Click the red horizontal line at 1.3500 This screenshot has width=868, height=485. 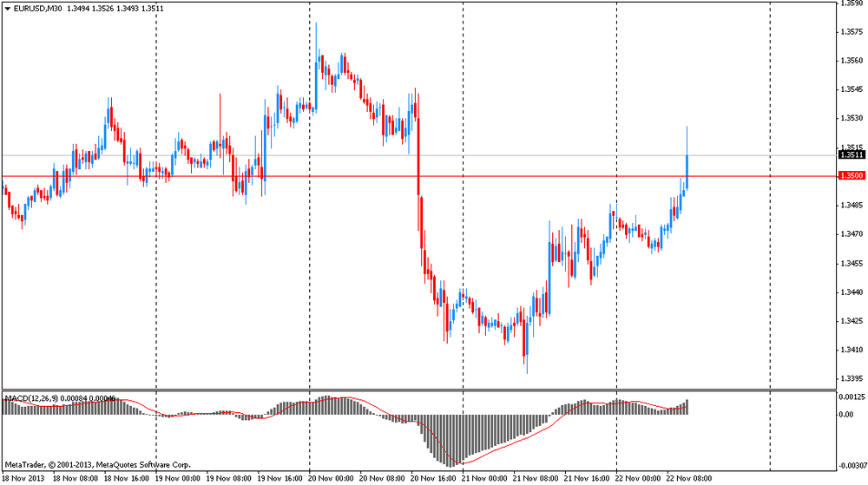pos(521,176)
